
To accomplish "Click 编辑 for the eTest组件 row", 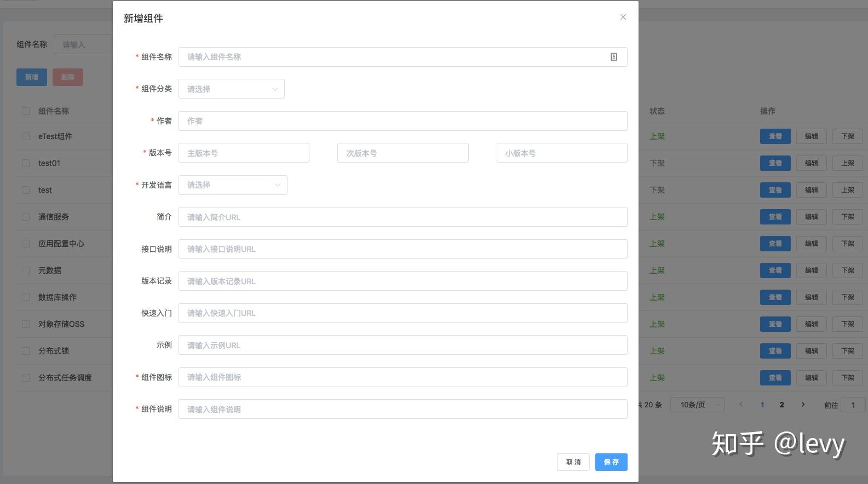I will pos(812,136).
